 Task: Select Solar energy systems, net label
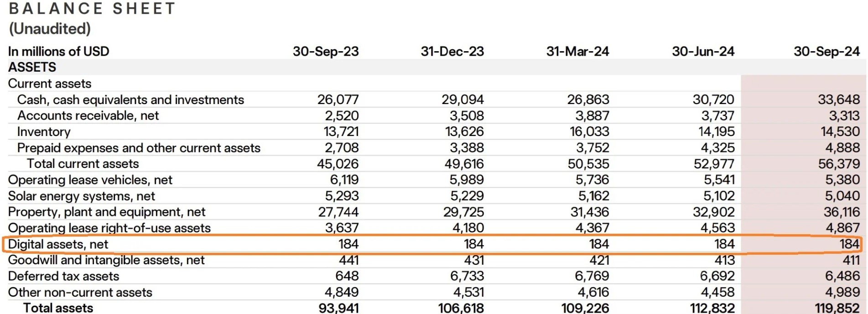[x=82, y=196]
